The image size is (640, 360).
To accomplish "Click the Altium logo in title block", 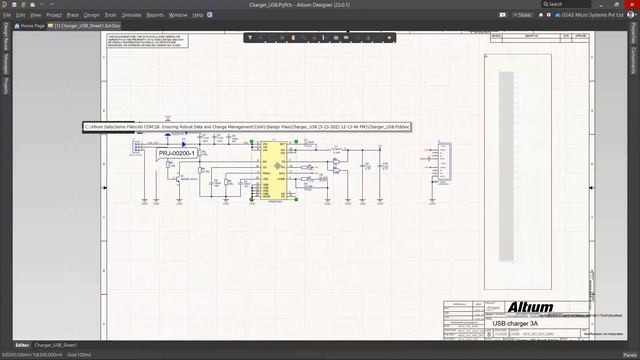I will [530, 307].
